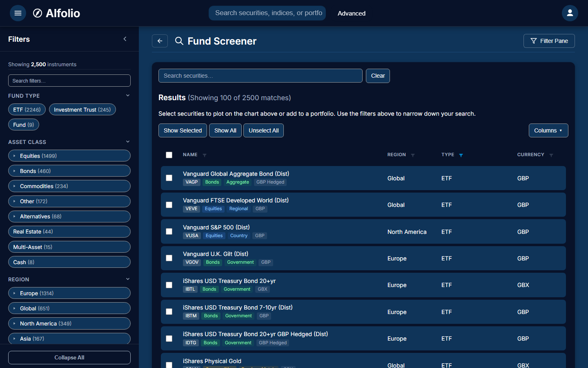Open Vanguard U.K. Gilt (Dist) fund name
Screen dimensions: 588x368
[216, 254]
